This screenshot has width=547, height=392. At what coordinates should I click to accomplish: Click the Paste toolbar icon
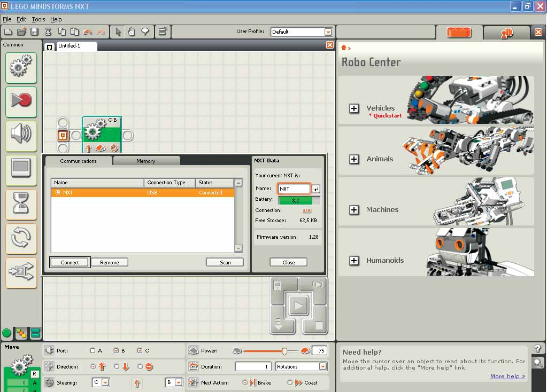[x=74, y=32]
